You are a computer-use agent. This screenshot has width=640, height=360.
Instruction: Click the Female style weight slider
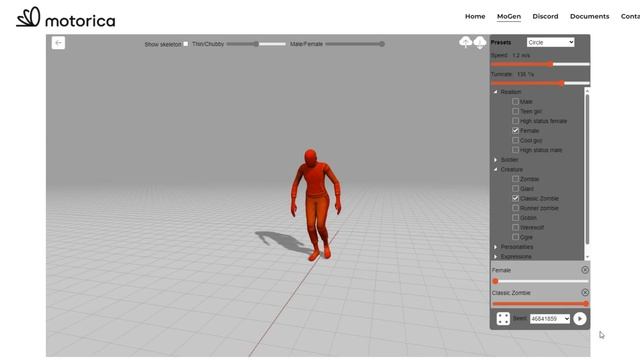pyautogui.click(x=540, y=281)
